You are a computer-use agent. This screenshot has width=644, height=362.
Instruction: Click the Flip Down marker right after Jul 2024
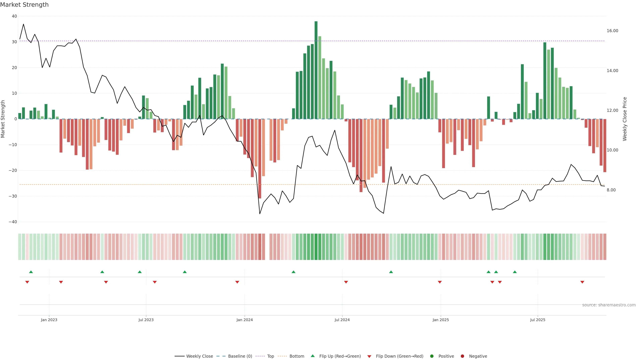(346, 282)
